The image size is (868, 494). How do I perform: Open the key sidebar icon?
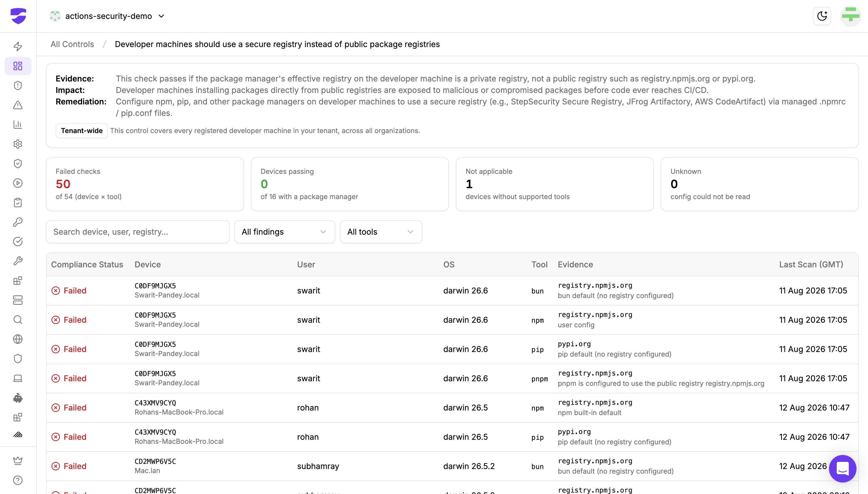tap(18, 222)
